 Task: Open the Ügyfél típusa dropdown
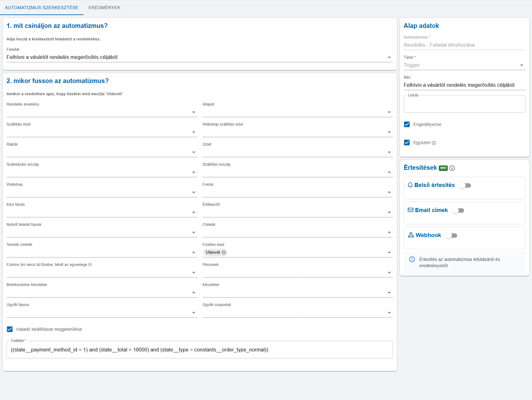(102, 313)
